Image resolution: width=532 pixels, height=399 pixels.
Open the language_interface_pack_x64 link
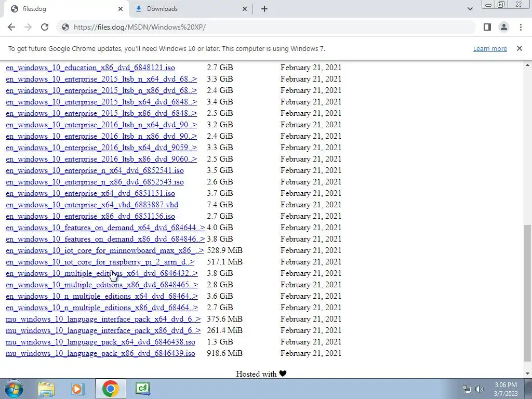pos(103,320)
